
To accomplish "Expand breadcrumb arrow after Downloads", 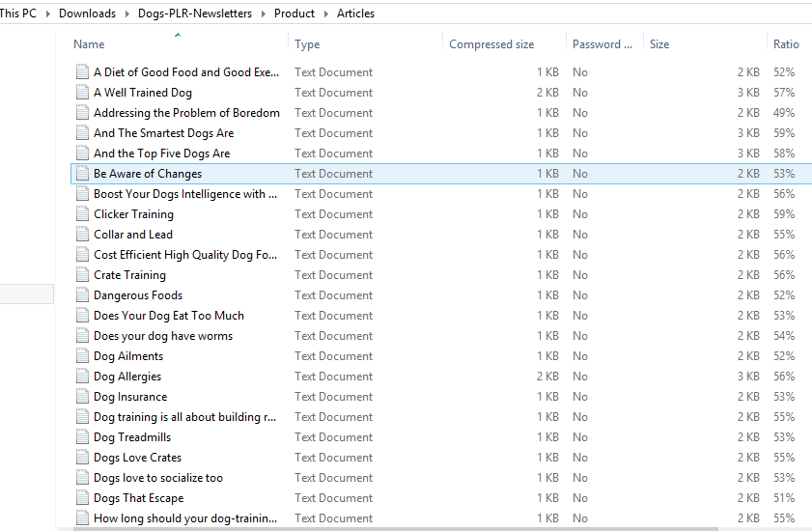I will [126, 14].
